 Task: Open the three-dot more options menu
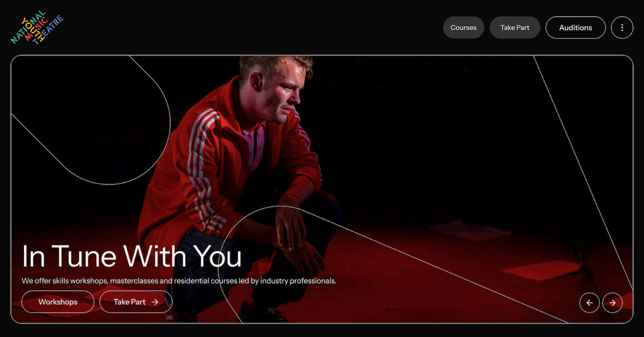click(x=622, y=27)
